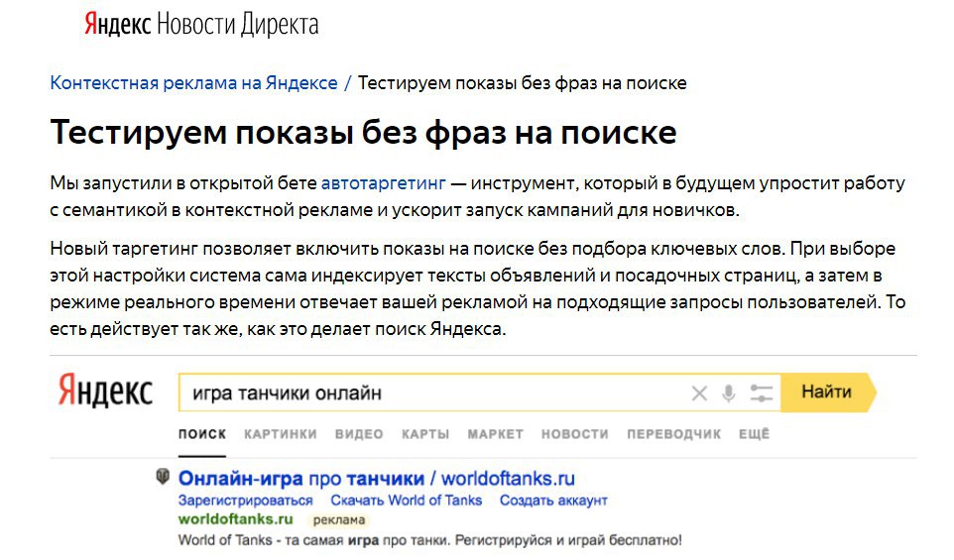Switch to the Картинки tab

(x=281, y=434)
